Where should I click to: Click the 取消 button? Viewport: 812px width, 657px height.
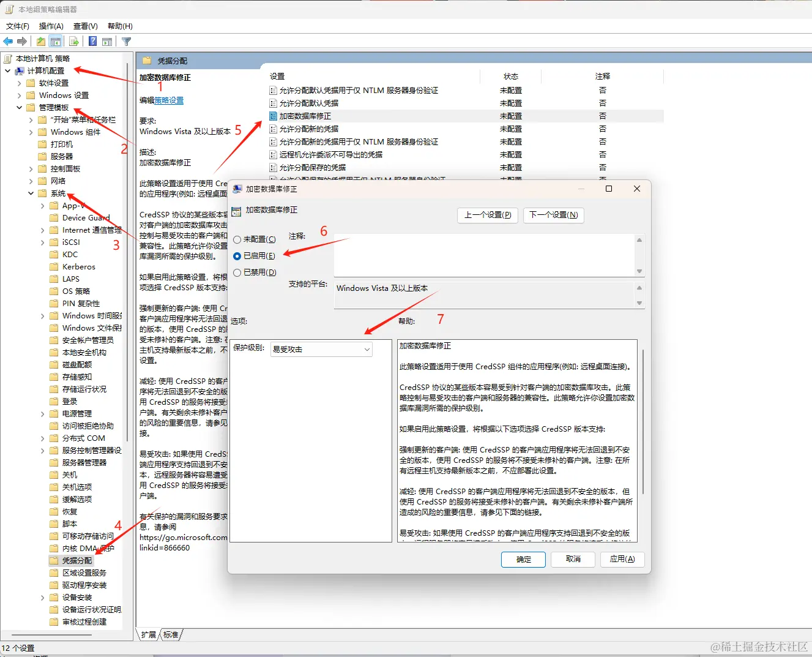click(x=573, y=559)
